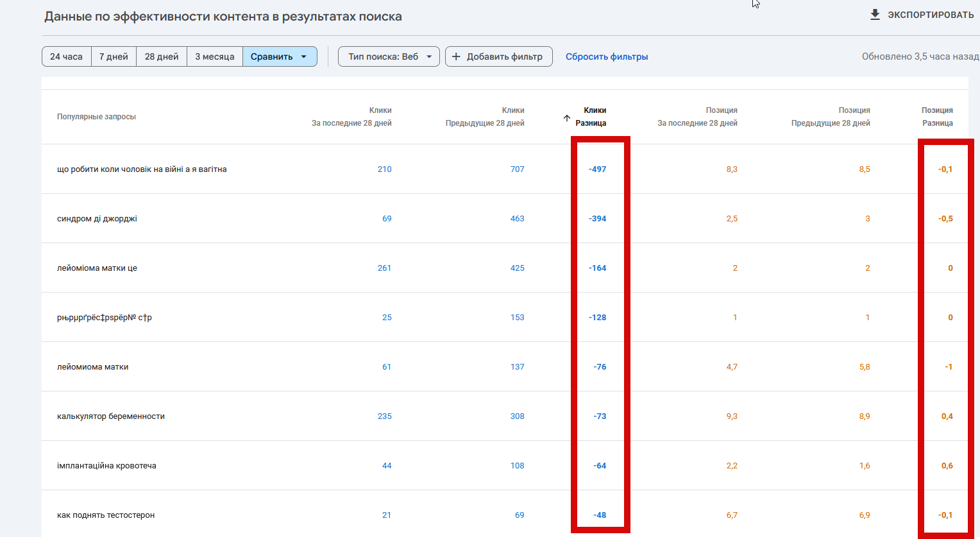Click the clicks value 235

(384, 416)
